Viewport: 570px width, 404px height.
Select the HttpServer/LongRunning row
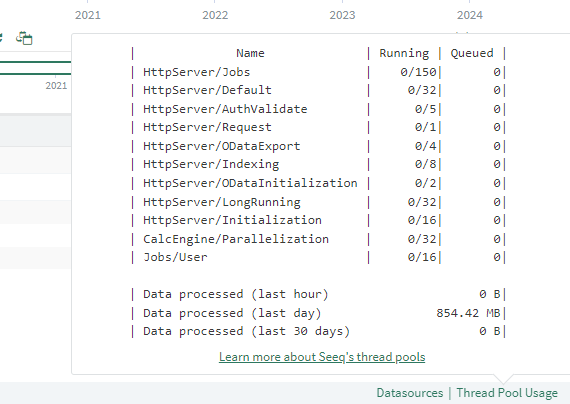(319, 202)
